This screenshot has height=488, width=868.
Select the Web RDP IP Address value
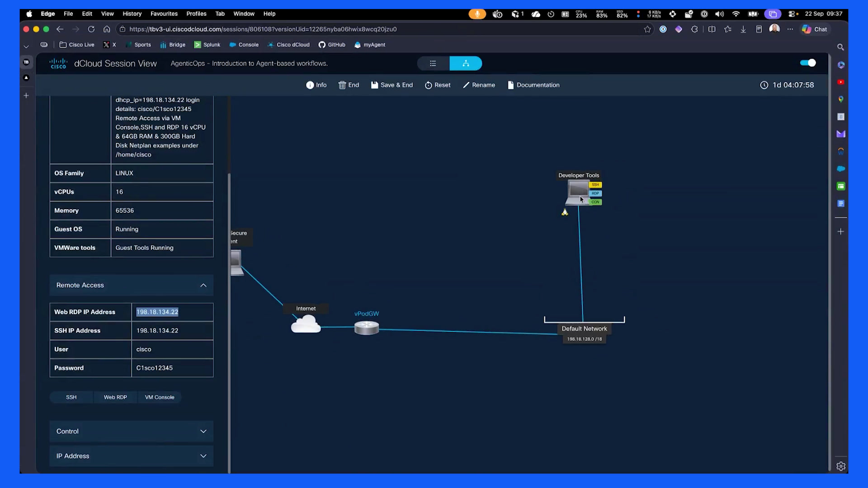pos(157,312)
